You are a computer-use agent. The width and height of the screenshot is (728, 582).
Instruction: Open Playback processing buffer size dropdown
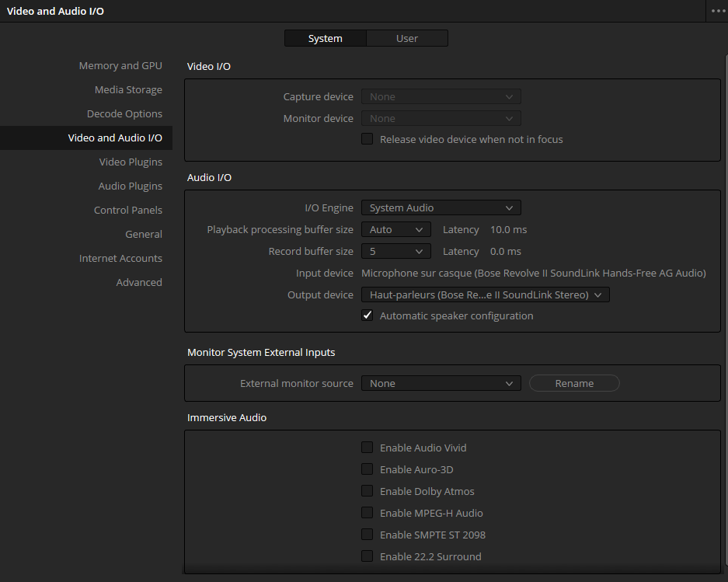[x=395, y=230]
